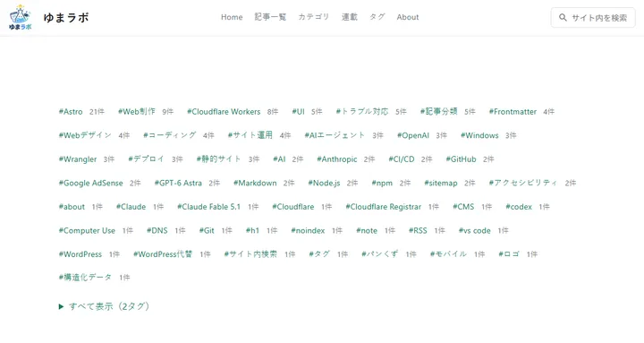Open the 連載 menu item
The width and height of the screenshot is (644, 343).
tap(350, 17)
